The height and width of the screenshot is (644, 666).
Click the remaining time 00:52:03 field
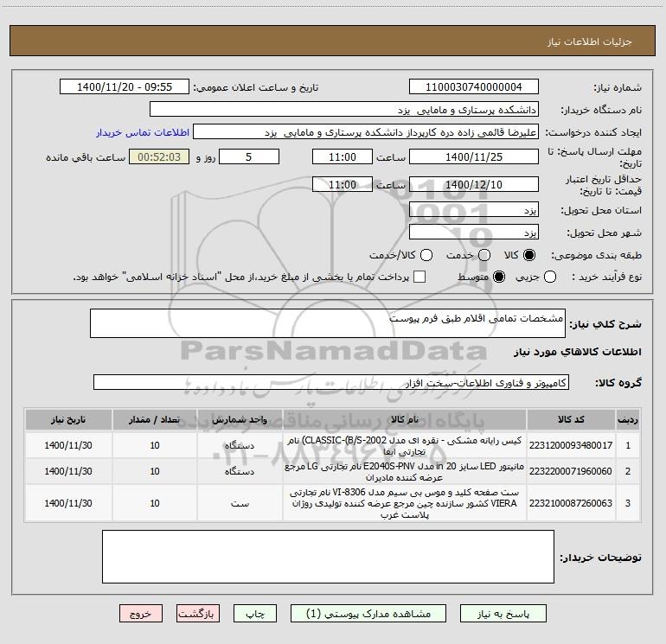(x=159, y=156)
